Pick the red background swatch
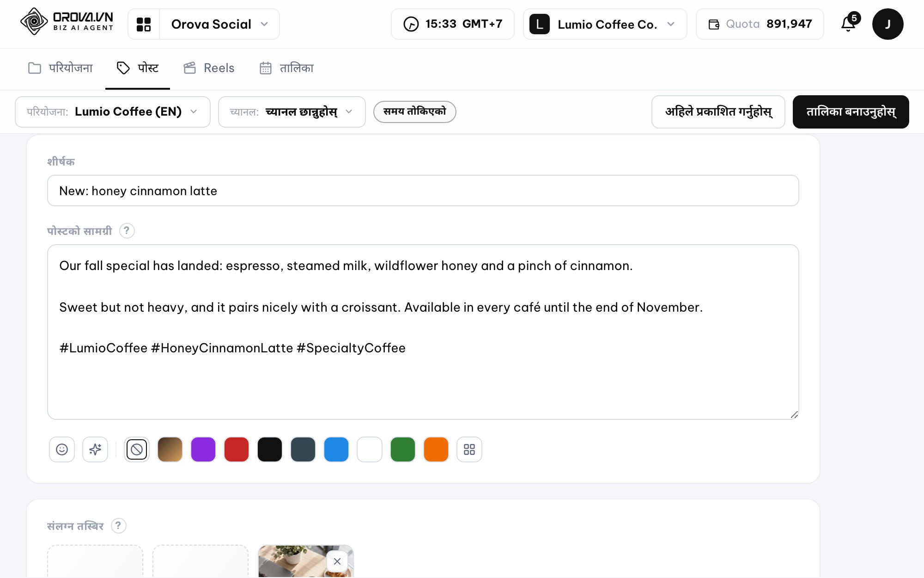The height and width of the screenshot is (578, 924). tap(237, 449)
